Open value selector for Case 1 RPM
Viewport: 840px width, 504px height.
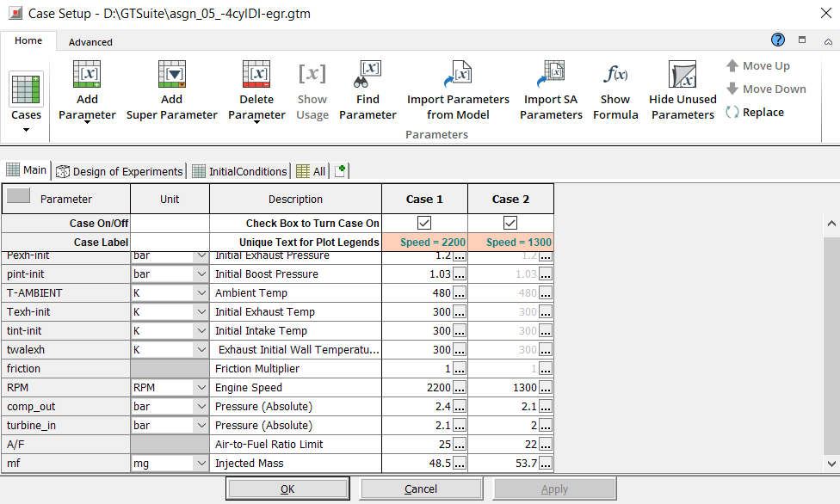pyautogui.click(x=460, y=388)
